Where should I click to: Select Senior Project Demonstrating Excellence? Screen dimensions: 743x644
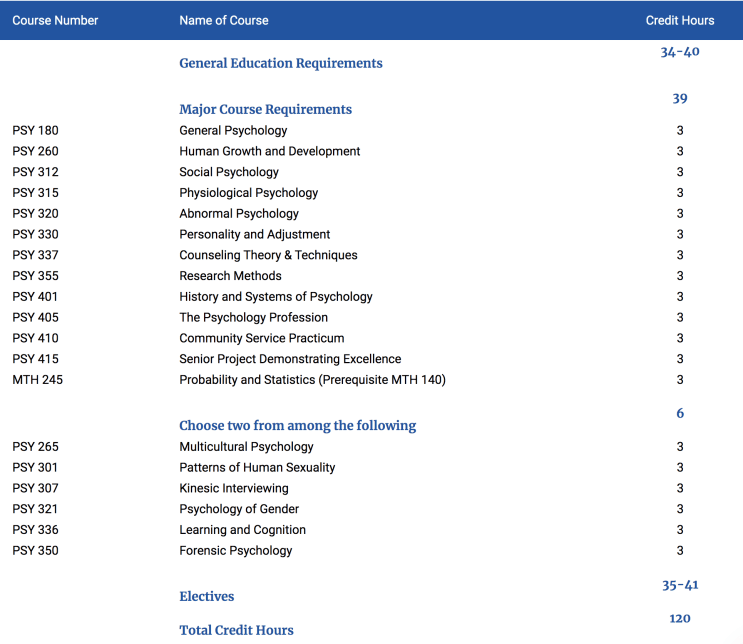(290, 360)
